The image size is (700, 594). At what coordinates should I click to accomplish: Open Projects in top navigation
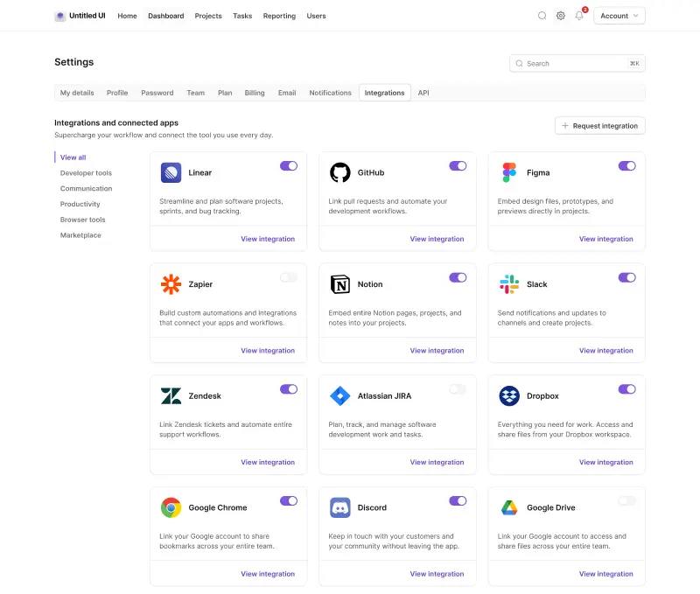coord(208,16)
